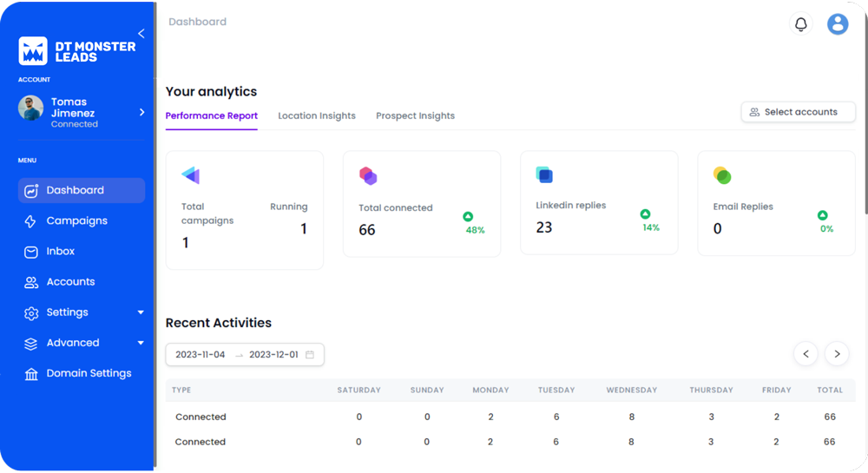This screenshot has width=868, height=473.
Task: Go to previous page of Recent Activities
Action: coord(806,353)
